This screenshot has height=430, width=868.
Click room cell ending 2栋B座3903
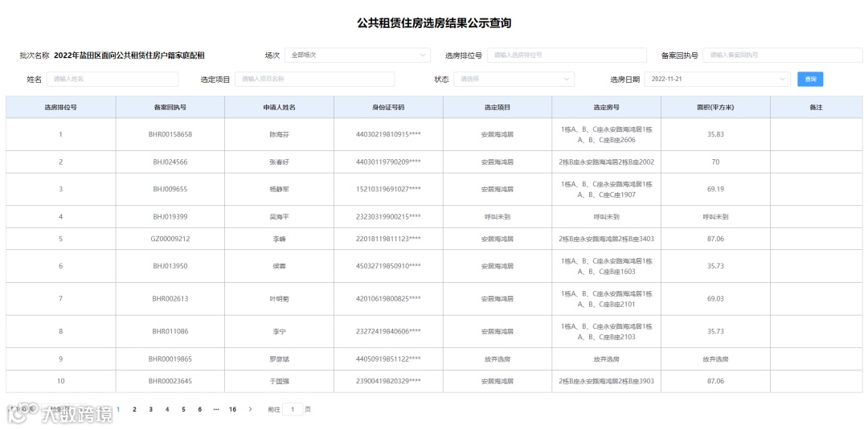click(x=606, y=381)
